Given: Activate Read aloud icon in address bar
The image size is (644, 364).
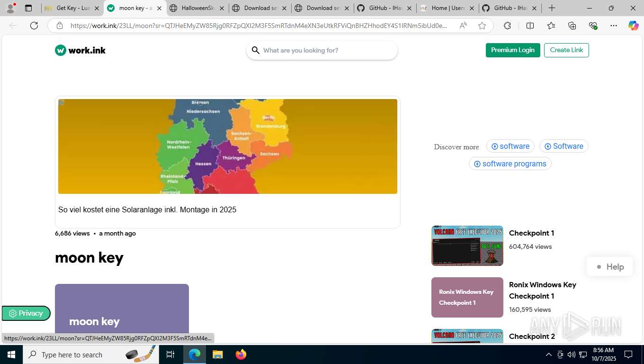Looking at the screenshot, I should pos(463,26).
